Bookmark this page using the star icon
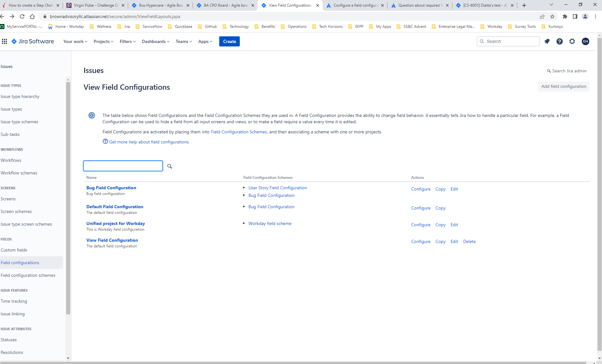602x364 pixels. click(x=552, y=16)
